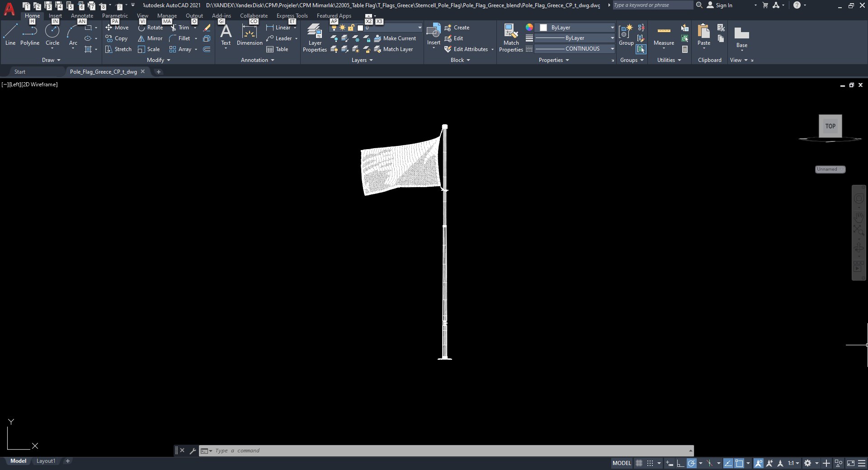Click Match Properties tool

[x=511, y=38]
